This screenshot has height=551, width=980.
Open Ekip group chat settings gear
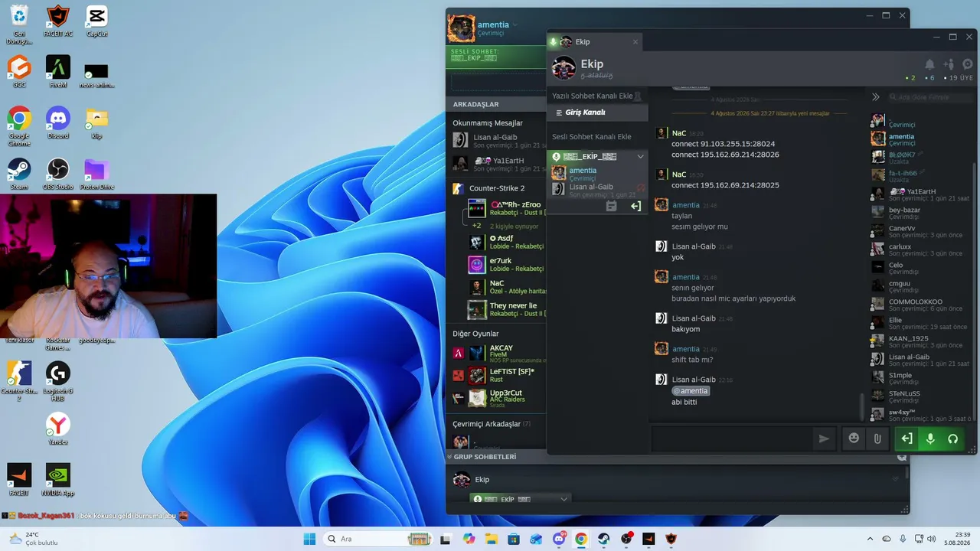pos(968,65)
